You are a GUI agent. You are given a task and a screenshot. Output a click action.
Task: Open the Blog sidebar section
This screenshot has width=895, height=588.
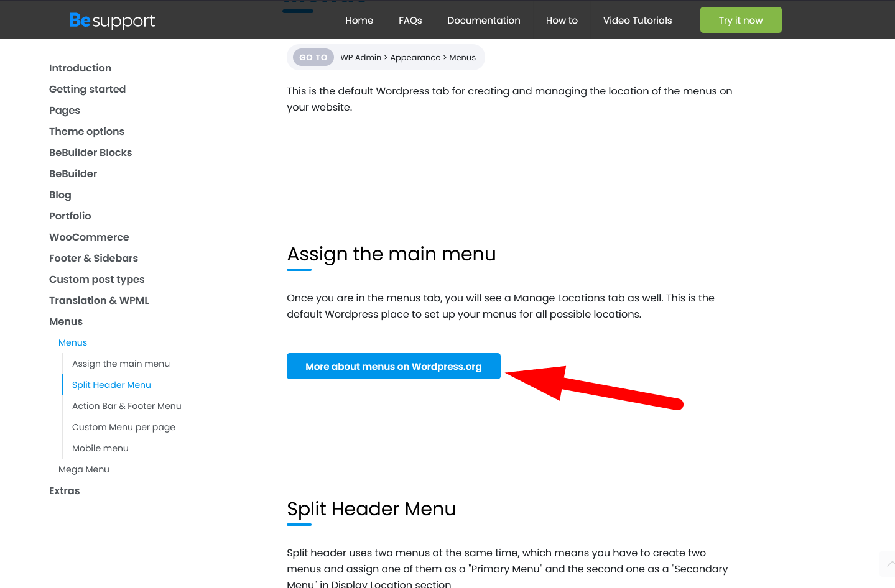[60, 195]
